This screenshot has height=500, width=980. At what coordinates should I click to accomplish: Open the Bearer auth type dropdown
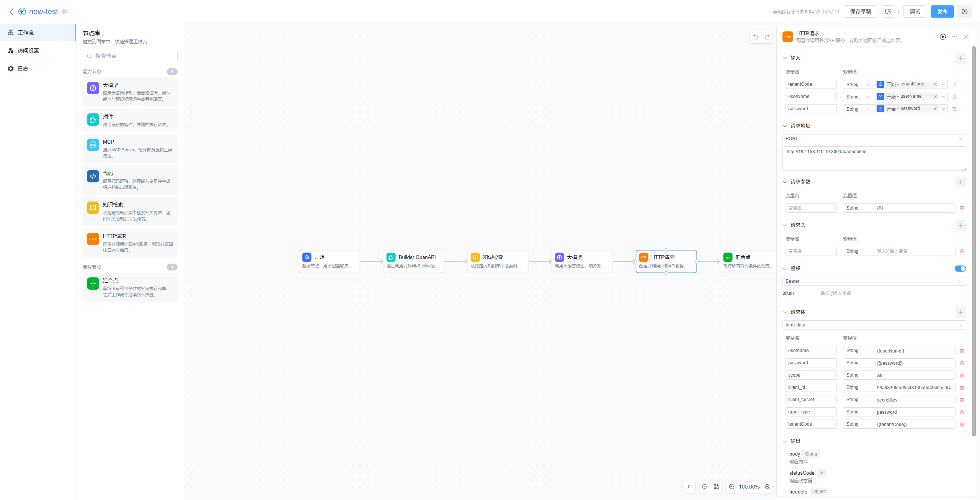pyautogui.click(x=874, y=281)
